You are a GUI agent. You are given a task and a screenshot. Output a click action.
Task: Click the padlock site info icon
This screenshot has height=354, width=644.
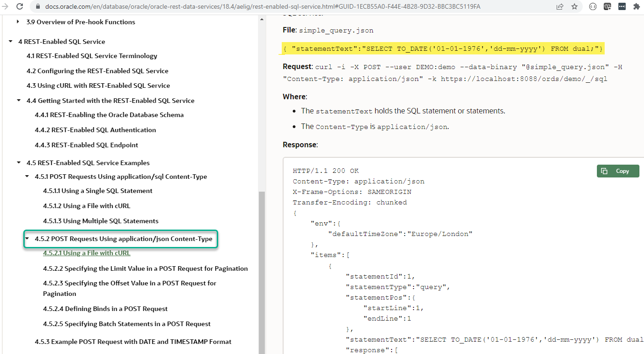(x=38, y=7)
